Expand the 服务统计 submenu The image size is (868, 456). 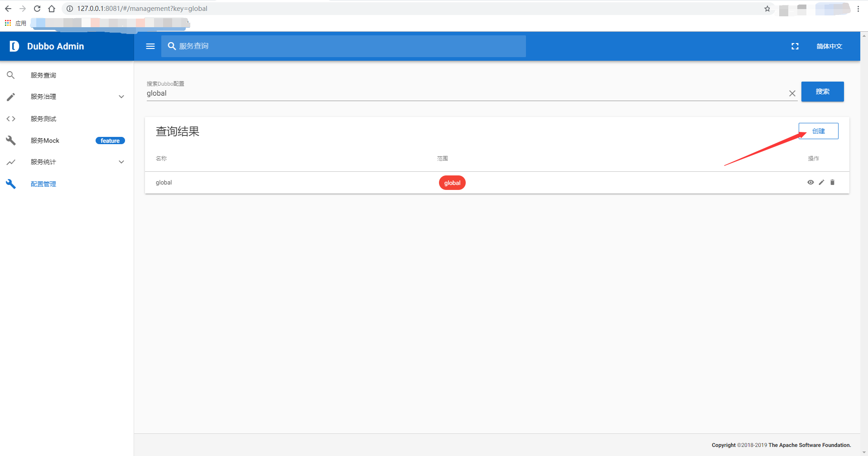tap(121, 162)
